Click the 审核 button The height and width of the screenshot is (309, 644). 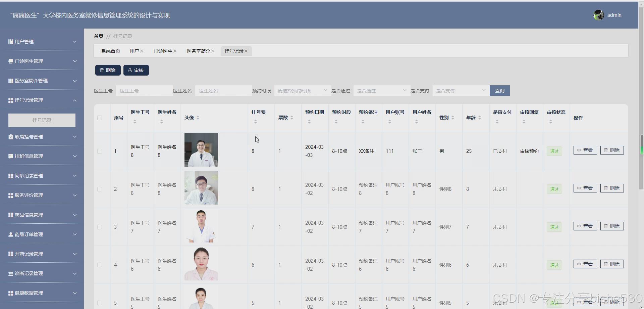click(136, 70)
